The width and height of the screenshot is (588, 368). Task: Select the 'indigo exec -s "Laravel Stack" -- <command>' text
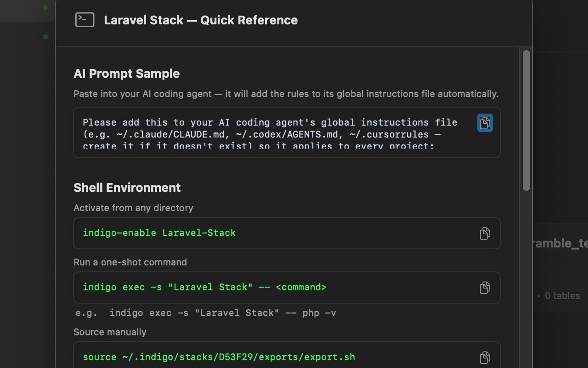pyautogui.click(x=204, y=287)
